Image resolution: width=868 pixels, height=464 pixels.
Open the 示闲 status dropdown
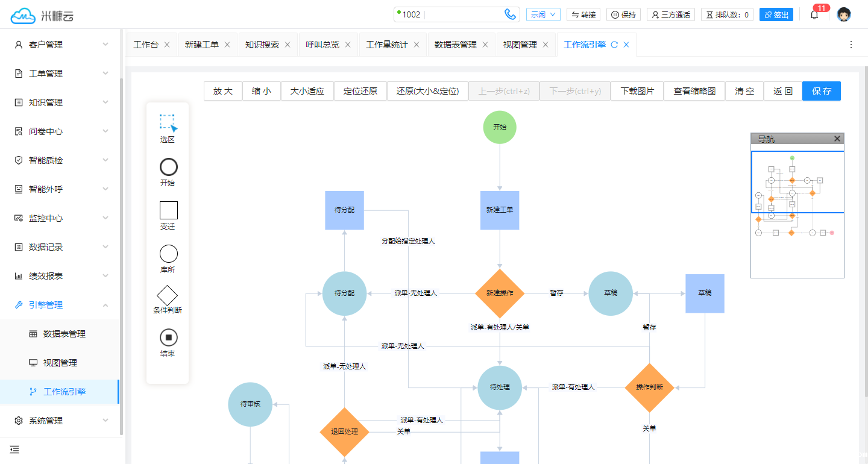tap(543, 14)
